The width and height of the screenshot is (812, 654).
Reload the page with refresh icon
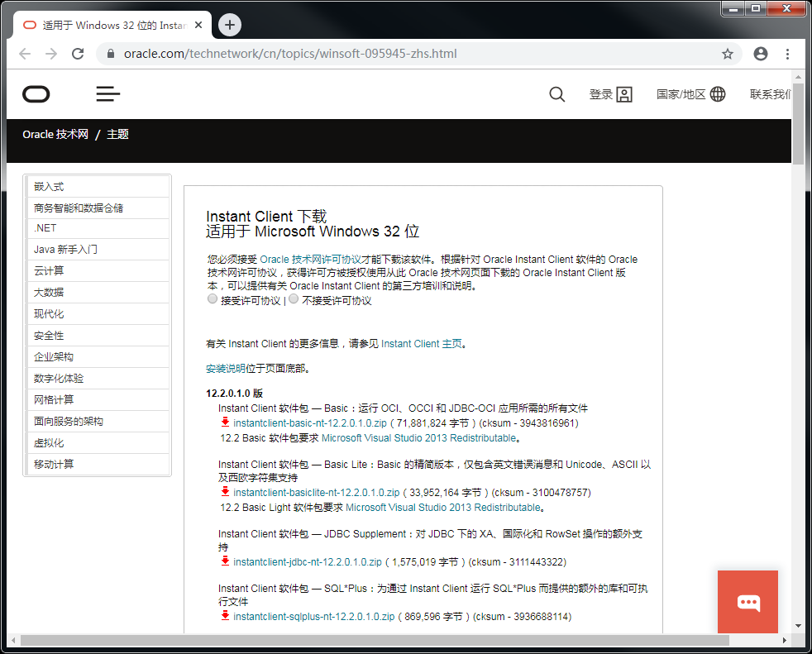tap(78, 54)
